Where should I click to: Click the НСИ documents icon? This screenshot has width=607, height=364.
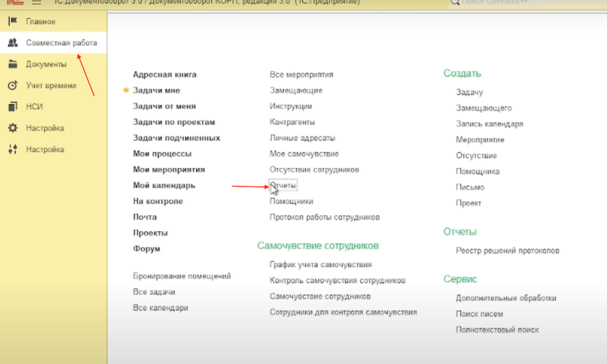pyautogui.click(x=13, y=107)
